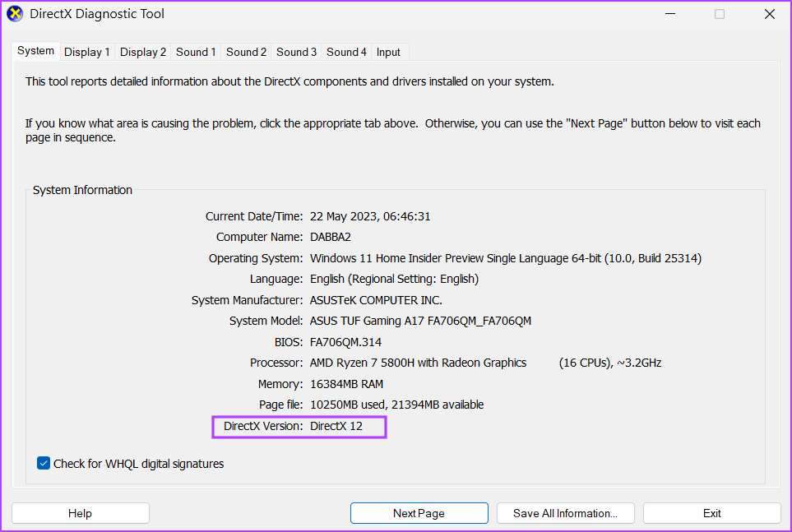Image resolution: width=792 pixels, height=532 pixels.
Task: Click the System Information section header
Action: (x=82, y=190)
